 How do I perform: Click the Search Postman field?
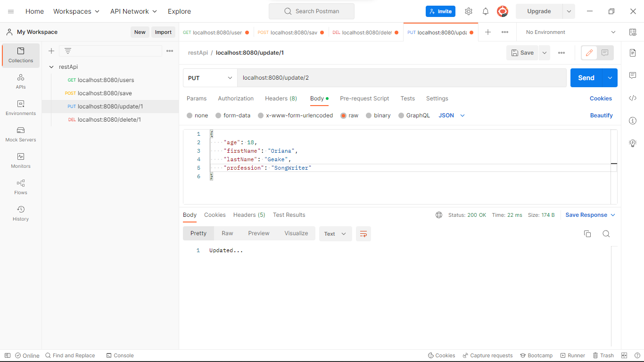[x=312, y=11]
